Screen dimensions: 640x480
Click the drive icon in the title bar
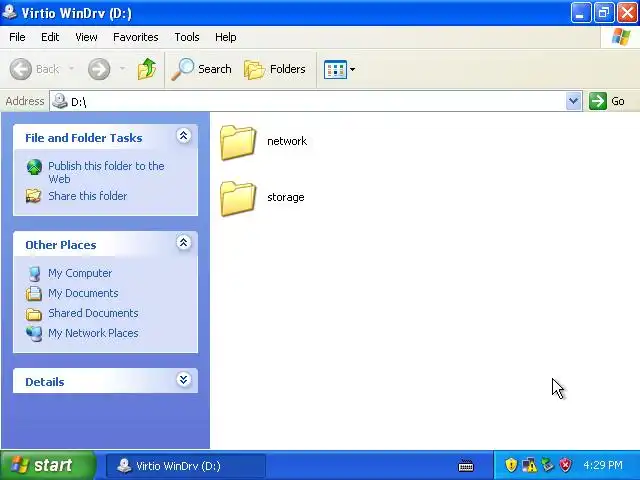9,12
